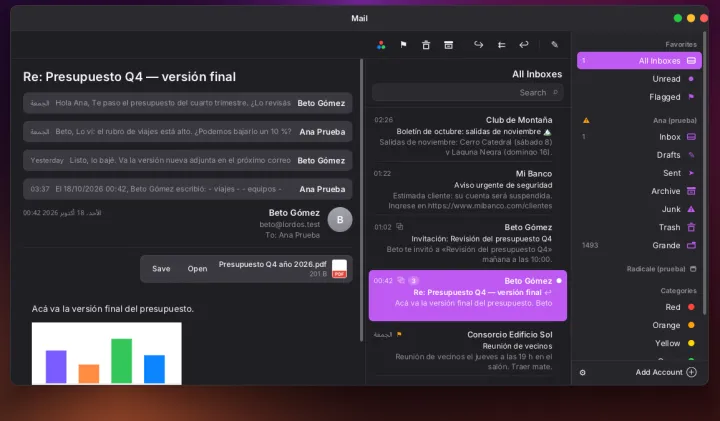
Task: Click the Favorites section header
Action: click(x=681, y=45)
